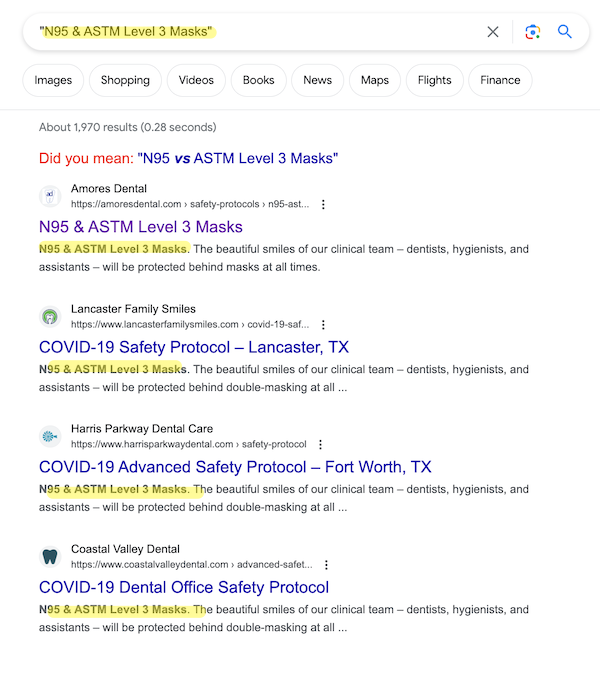
Task: Open 'COVID-19 Dental Office Safety Protocol' result
Action: [x=184, y=588]
